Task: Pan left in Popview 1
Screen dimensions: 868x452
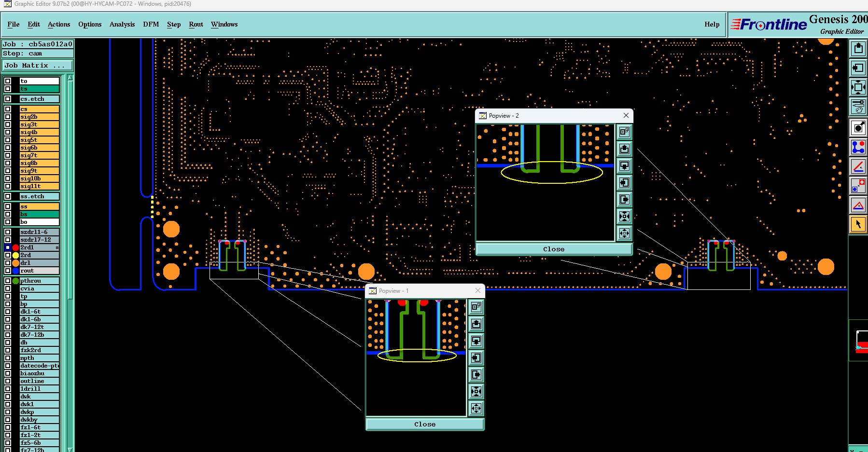Action: [x=476, y=357]
